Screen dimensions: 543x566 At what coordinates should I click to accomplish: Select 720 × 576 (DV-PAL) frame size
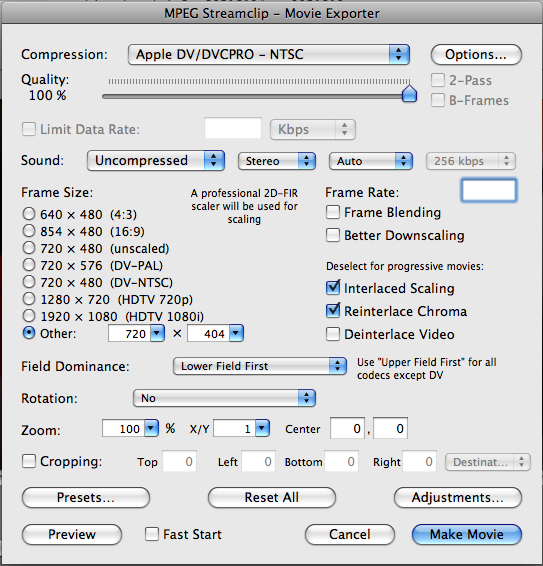point(29,265)
